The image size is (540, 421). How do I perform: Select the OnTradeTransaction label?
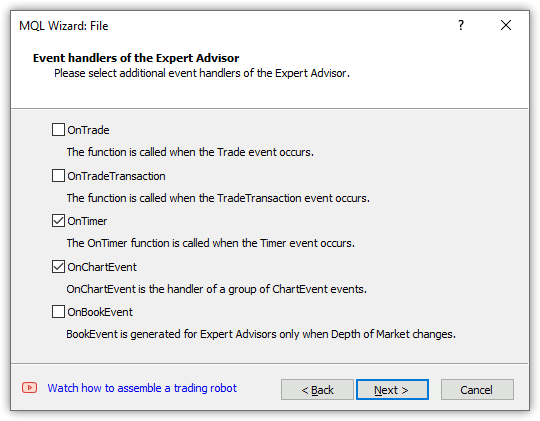tap(116, 176)
